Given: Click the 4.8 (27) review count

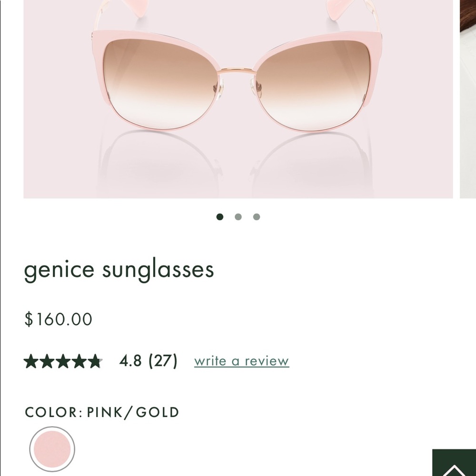Looking at the screenshot, I should click(148, 361).
